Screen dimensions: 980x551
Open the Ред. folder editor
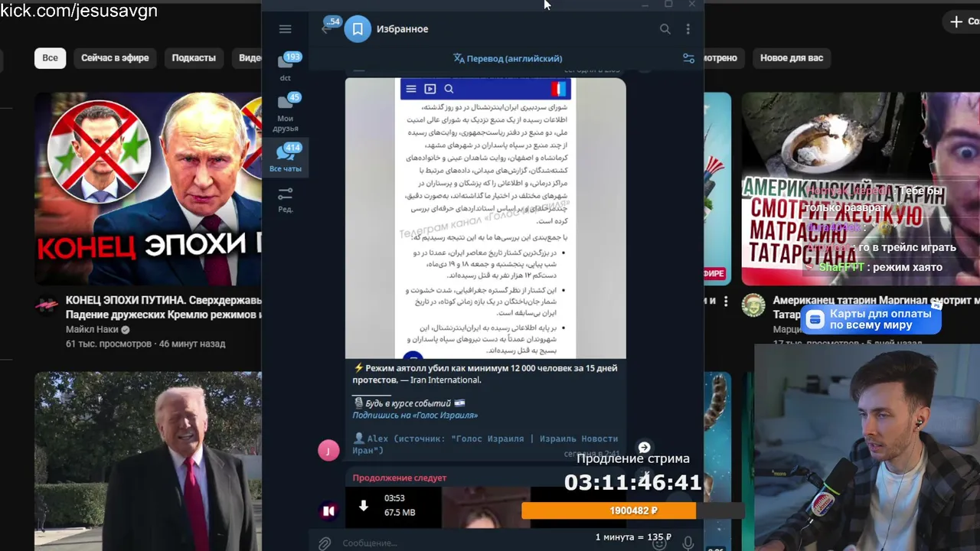tap(286, 199)
